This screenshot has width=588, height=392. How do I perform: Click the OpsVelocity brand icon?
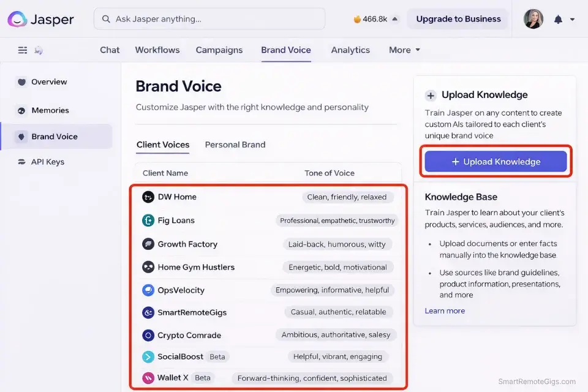[x=148, y=290]
